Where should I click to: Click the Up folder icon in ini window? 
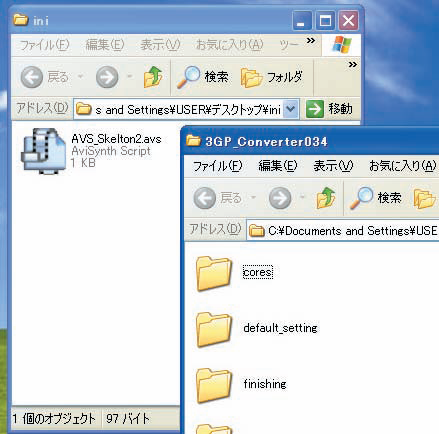pyautogui.click(x=153, y=77)
